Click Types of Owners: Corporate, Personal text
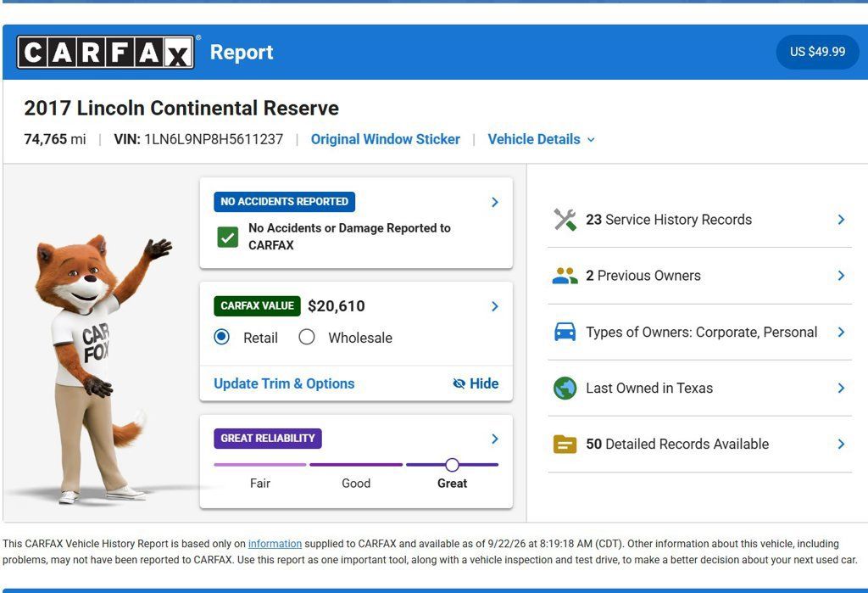Viewport: 868px width, 593px height. [701, 332]
